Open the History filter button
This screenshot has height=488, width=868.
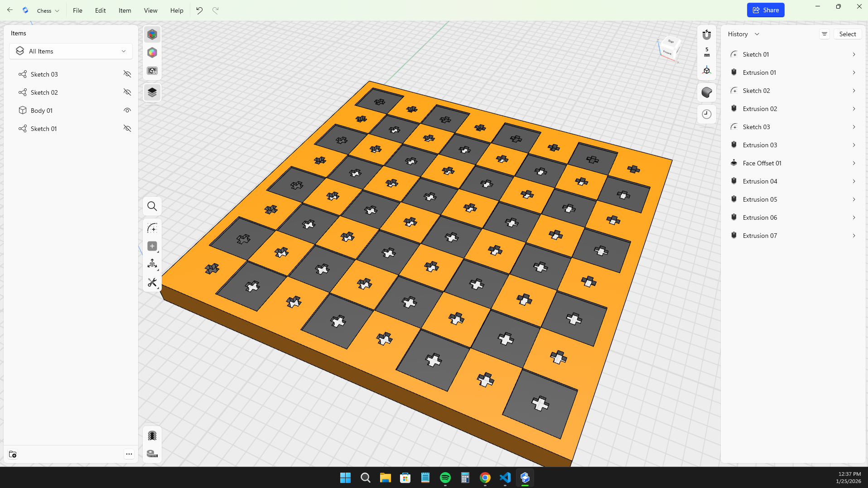coord(825,34)
